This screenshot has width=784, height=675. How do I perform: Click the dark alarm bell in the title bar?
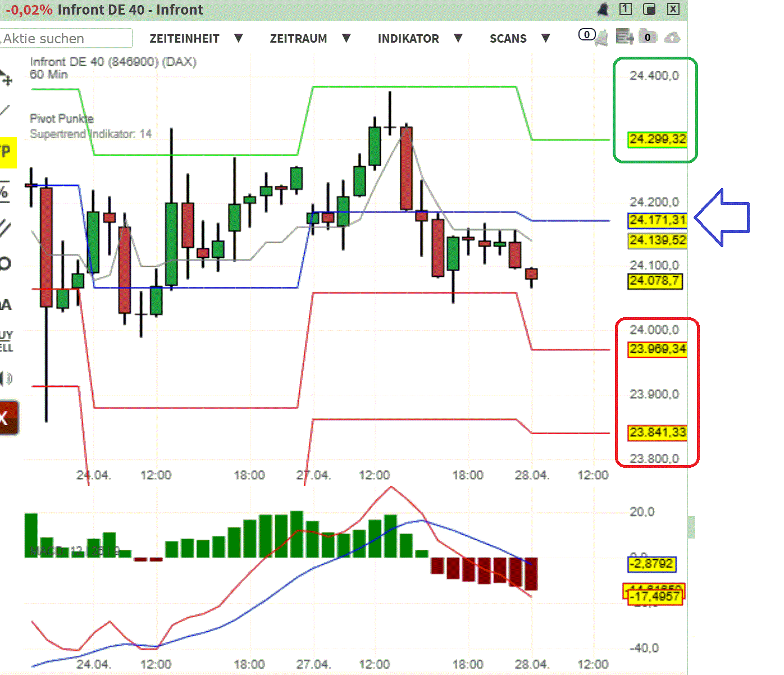pos(603,9)
